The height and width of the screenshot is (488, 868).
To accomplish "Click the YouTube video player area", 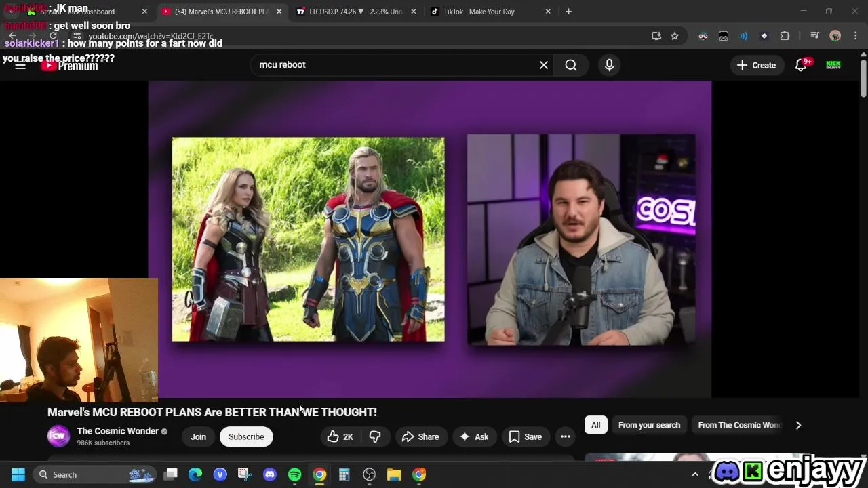I will (x=430, y=239).
